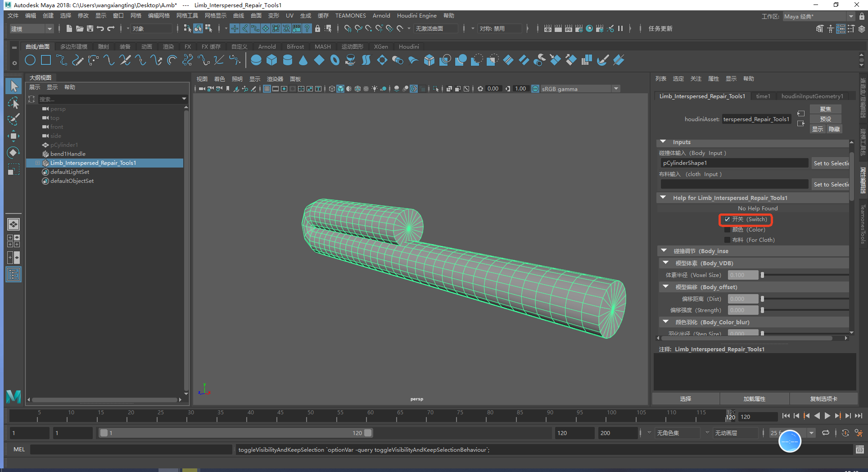Open the sRGB gamma dropdown
The width and height of the screenshot is (868, 472).
[616, 89]
